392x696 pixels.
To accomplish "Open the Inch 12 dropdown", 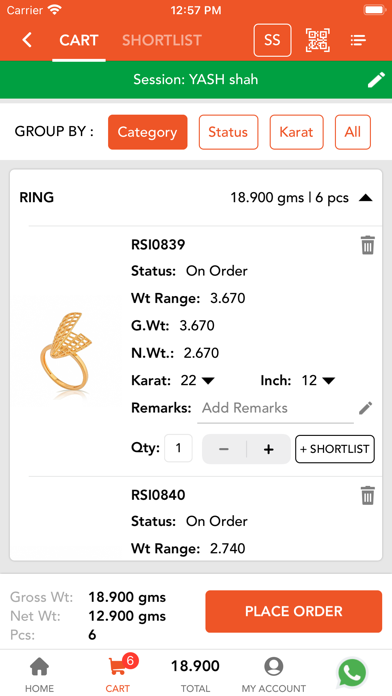I will [318, 380].
